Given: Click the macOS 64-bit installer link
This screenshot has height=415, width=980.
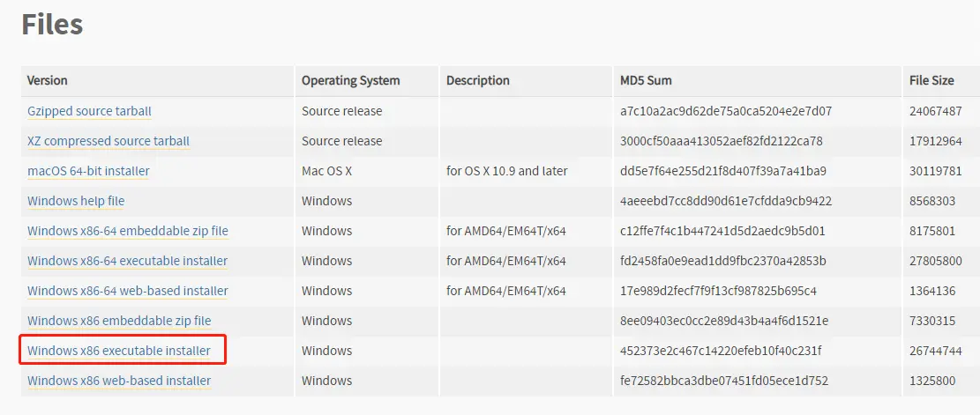Looking at the screenshot, I should 88,172.
